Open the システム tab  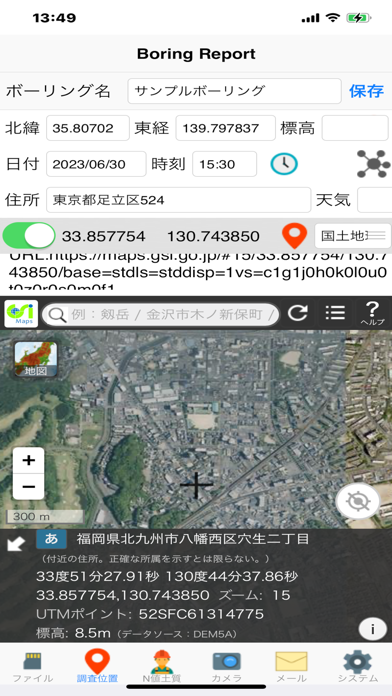tap(358, 667)
